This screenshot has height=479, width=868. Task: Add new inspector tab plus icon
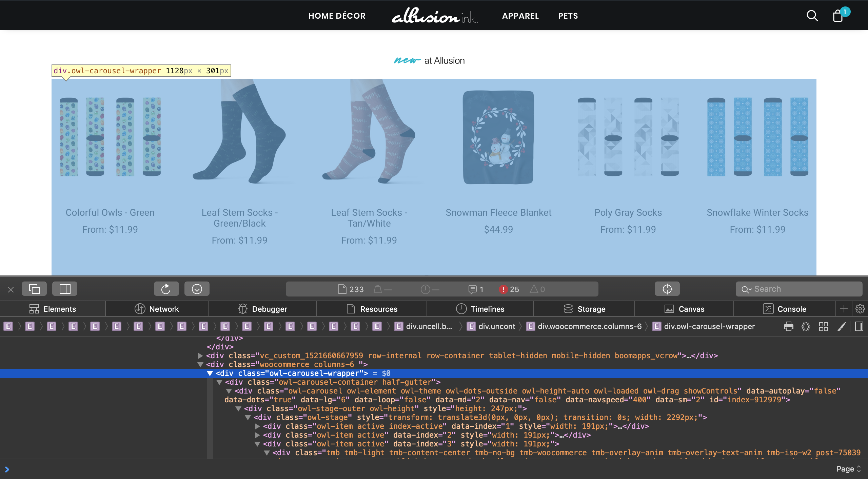point(844,309)
